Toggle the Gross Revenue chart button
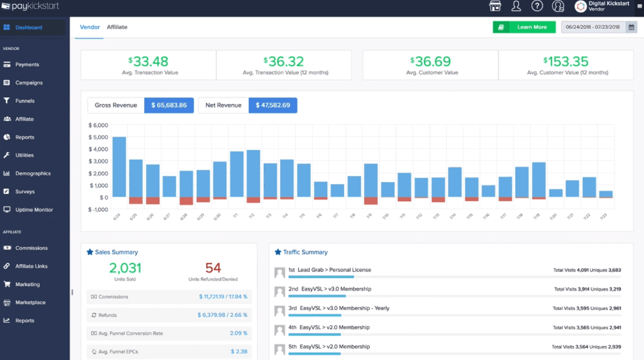644x360 pixels. [116, 105]
